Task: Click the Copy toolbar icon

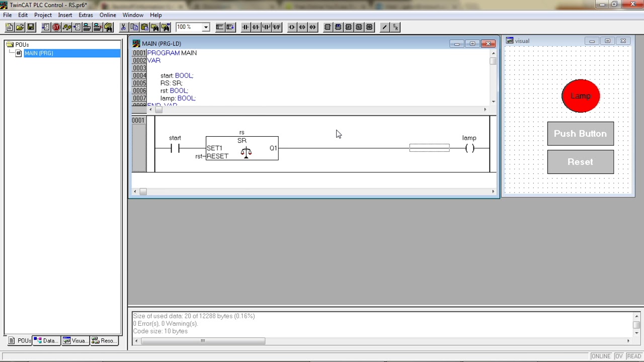Action: 134,27
